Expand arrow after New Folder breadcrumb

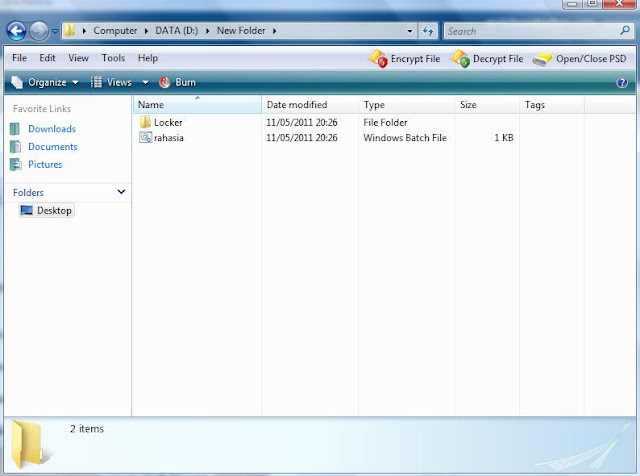[274, 31]
